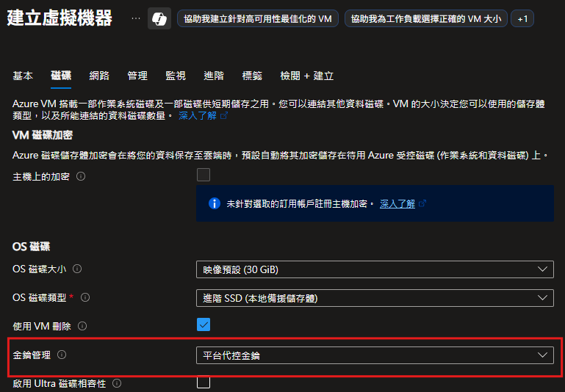Click info icon beside OS 磁碟類型

(x=85, y=298)
